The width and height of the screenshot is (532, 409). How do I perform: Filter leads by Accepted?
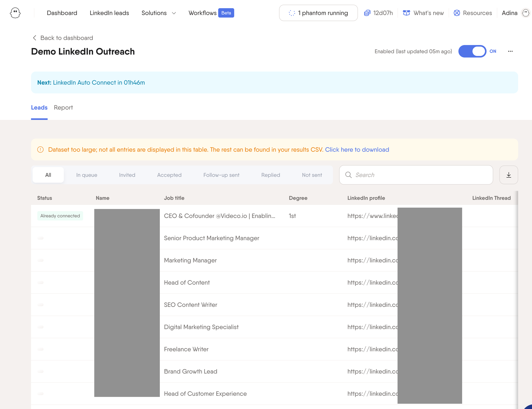tap(169, 175)
